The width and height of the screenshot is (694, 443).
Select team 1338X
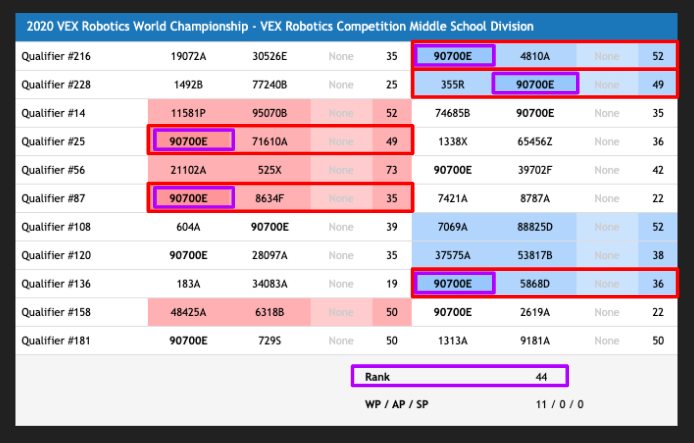click(452, 142)
